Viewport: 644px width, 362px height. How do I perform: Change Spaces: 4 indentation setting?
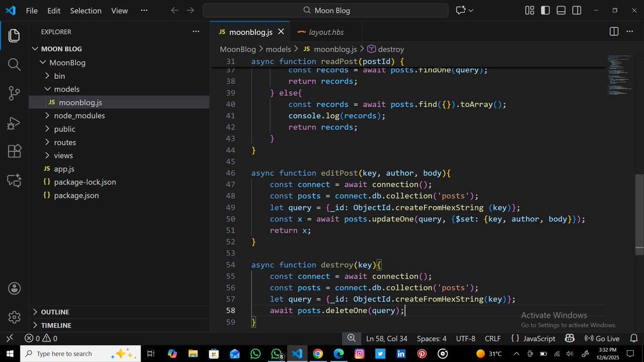point(431,338)
